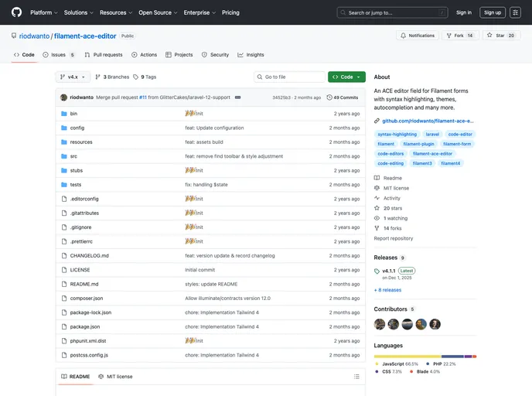Click the Sign up button
This screenshot has height=396, width=532.
pyautogui.click(x=493, y=12)
